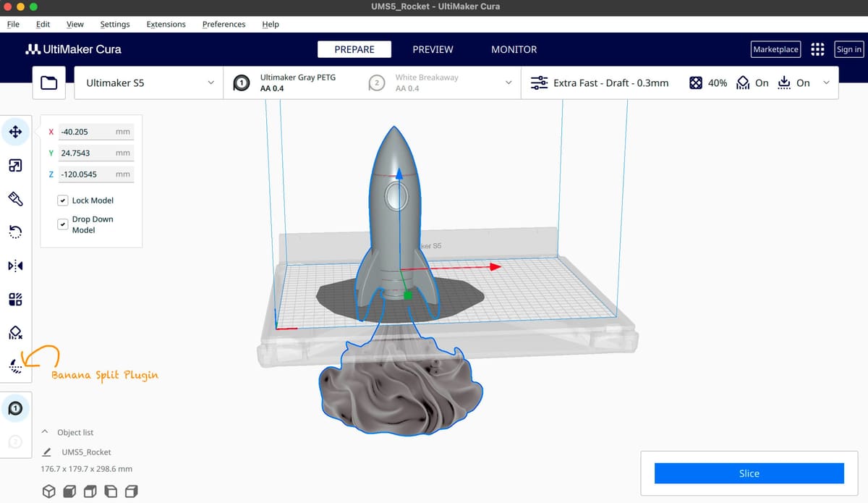Select the Scale tool

coord(15,166)
